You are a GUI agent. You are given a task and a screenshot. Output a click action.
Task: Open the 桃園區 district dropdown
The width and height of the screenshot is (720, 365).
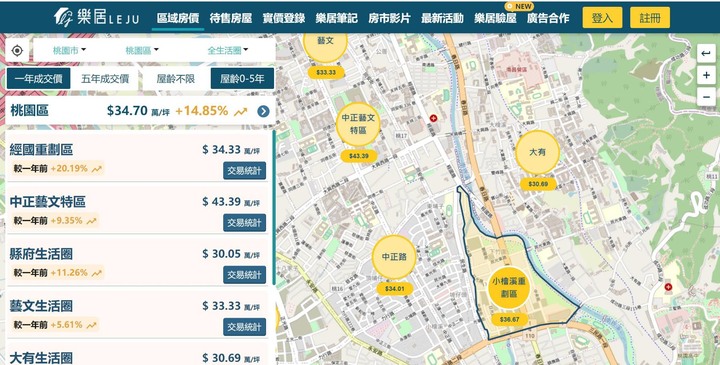pos(141,51)
